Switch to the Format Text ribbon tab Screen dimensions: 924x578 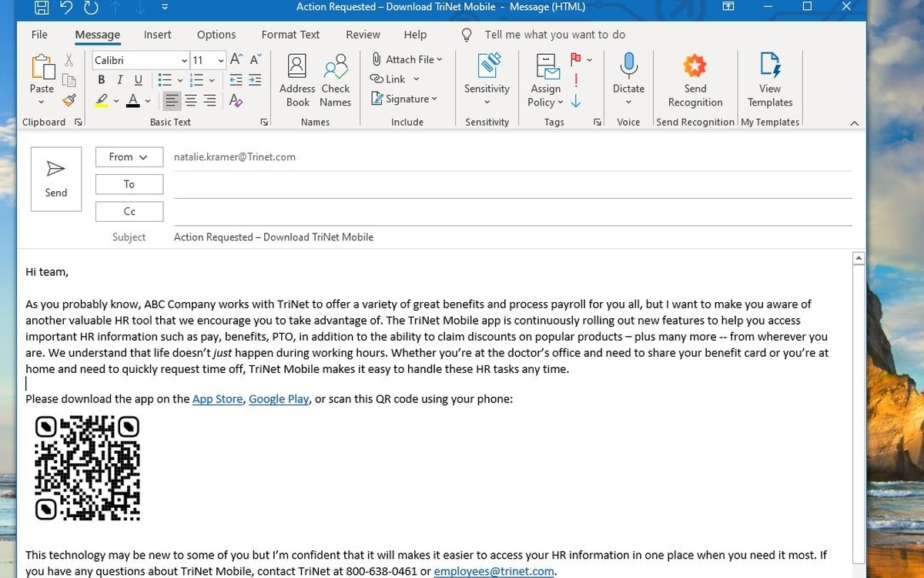point(290,34)
